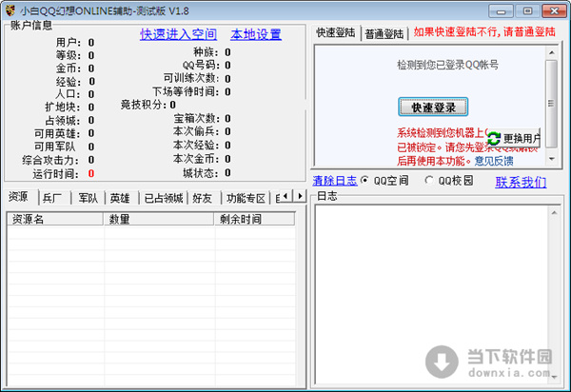Select the QQ校园 radio button

point(429,180)
